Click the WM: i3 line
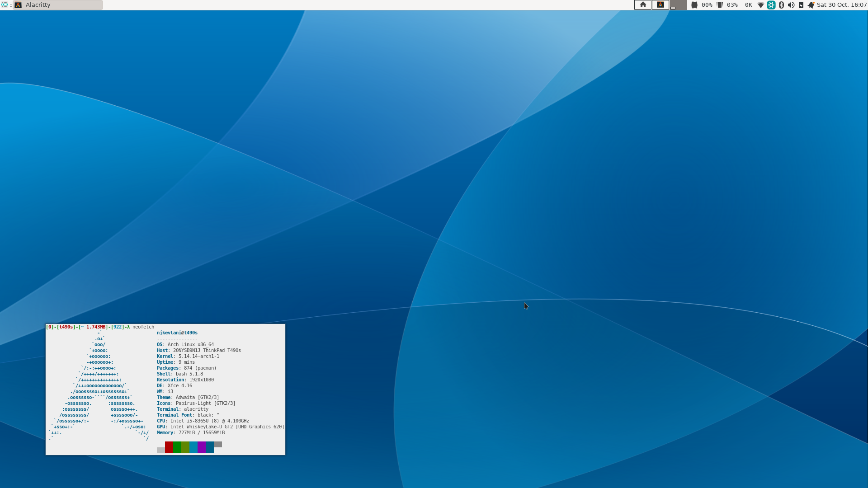This screenshot has width=868, height=488. [165, 392]
